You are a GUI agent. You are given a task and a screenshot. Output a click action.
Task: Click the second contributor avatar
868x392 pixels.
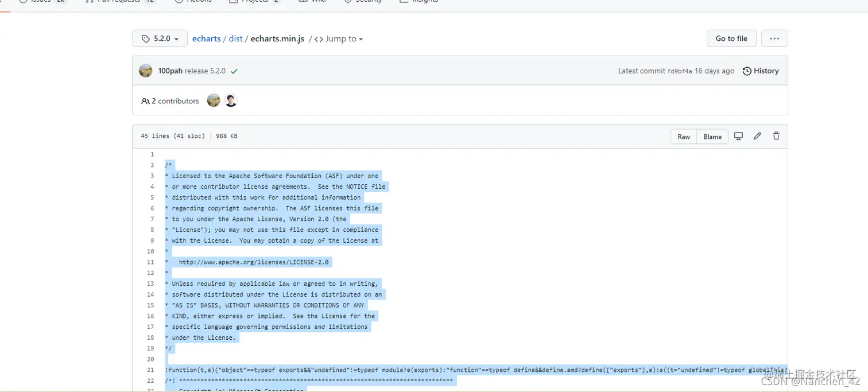[x=231, y=100]
